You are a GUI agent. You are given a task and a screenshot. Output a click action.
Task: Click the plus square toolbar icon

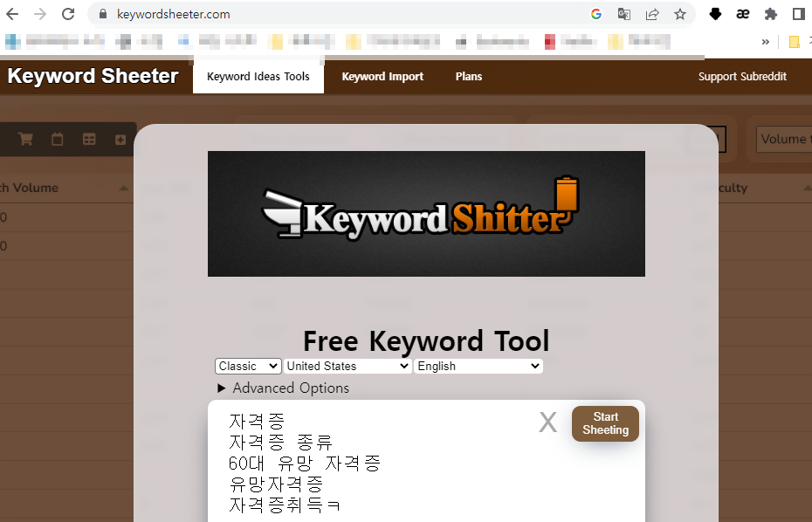120,140
